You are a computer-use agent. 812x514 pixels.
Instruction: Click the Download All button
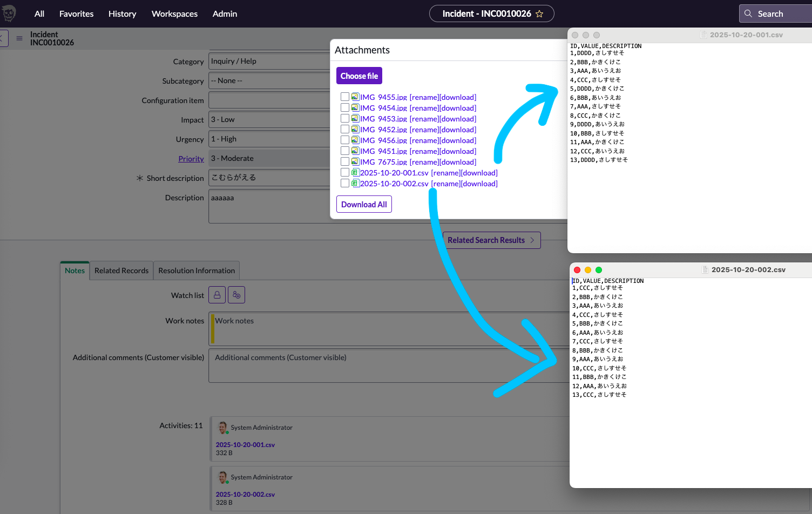(x=364, y=204)
